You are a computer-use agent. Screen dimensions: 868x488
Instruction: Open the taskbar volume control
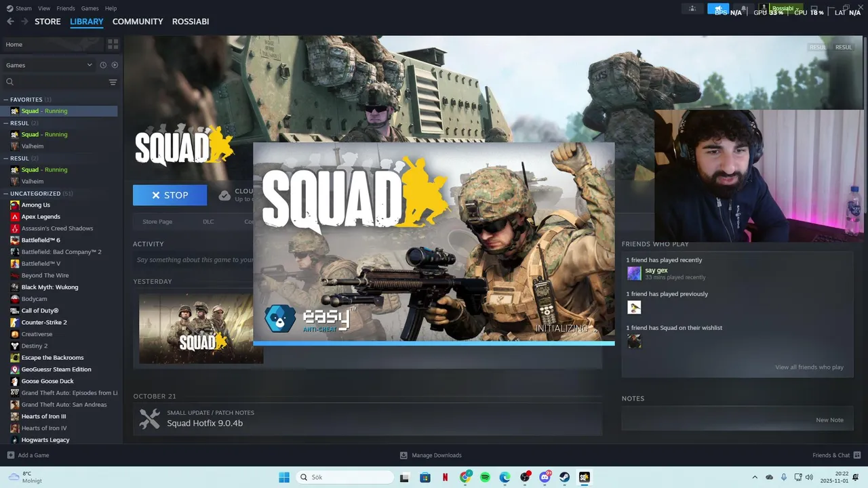pyautogui.click(x=809, y=477)
